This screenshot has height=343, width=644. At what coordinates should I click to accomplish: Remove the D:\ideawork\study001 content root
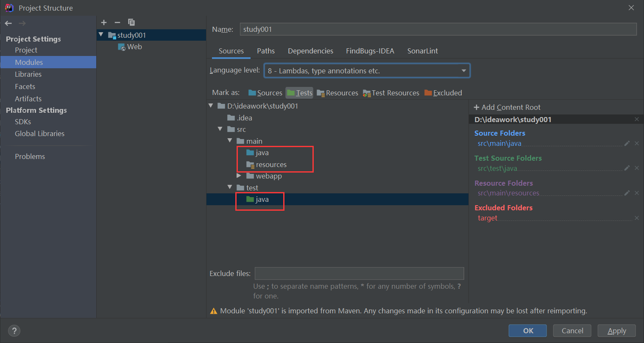(x=636, y=120)
